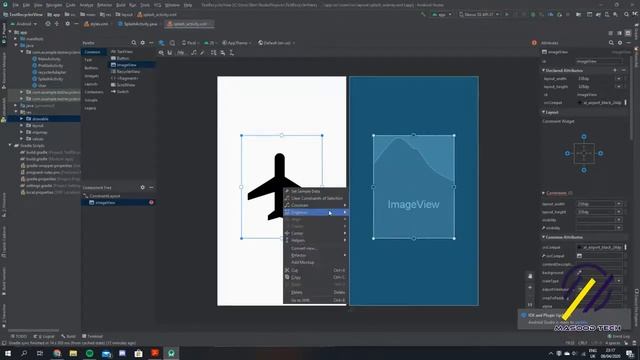This screenshot has width=640, height=360.
Task: Open Chrome from the Windows taskbar
Action: (x=57, y=353)
